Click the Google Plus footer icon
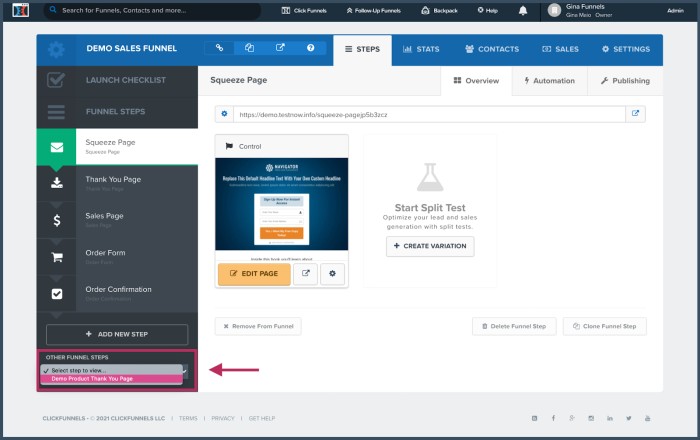Image resolution: width=700 pixels, height=440 pixels. pyautogui.click(x=572, y=418)
